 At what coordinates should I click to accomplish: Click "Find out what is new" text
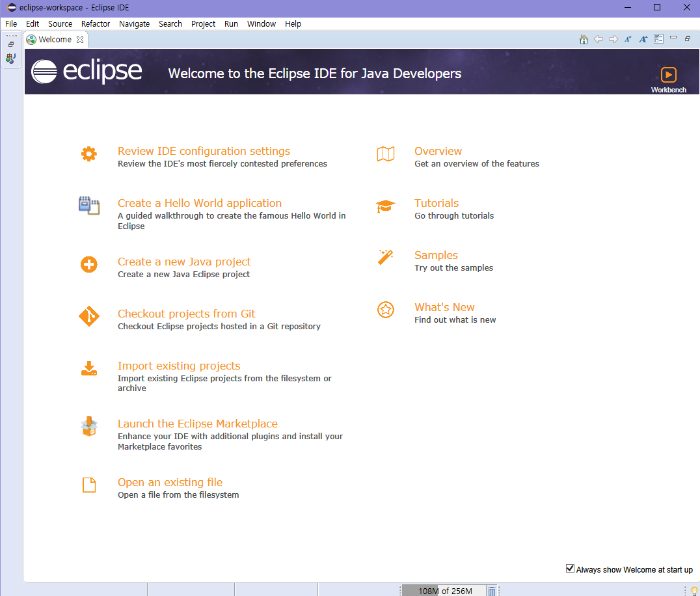(455, 319)
